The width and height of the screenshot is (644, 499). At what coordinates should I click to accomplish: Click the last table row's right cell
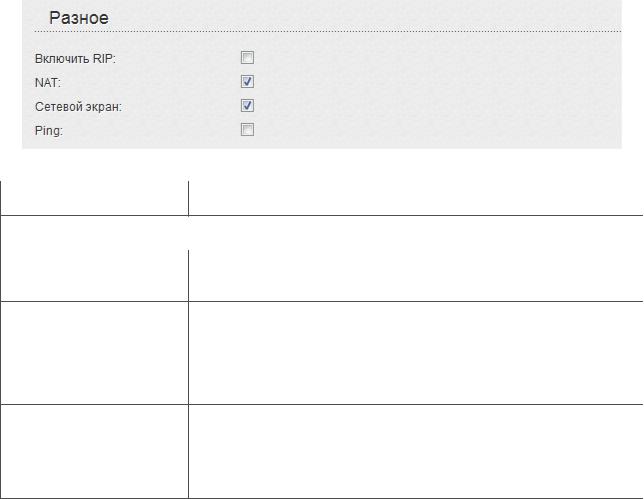point(414,450)
